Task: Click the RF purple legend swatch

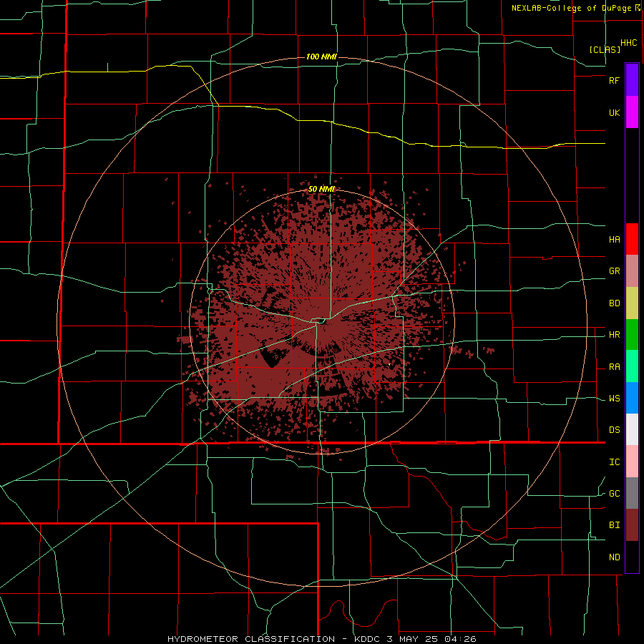Action: point(632,80)
